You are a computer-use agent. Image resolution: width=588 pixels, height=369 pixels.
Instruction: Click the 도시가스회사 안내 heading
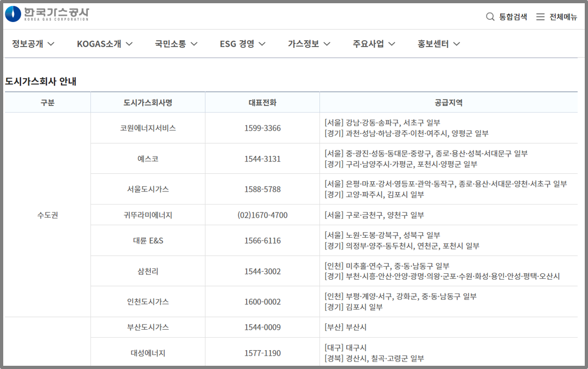[x=40, y=81]
